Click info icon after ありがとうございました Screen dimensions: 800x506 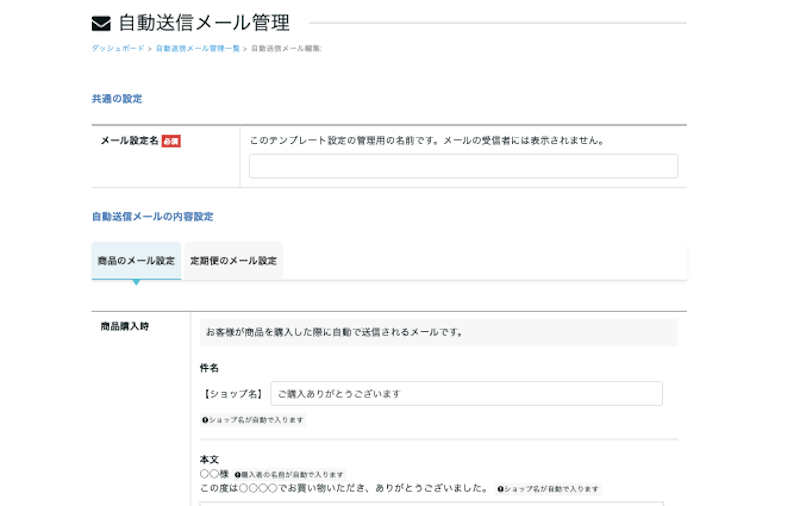click(500, 489)
